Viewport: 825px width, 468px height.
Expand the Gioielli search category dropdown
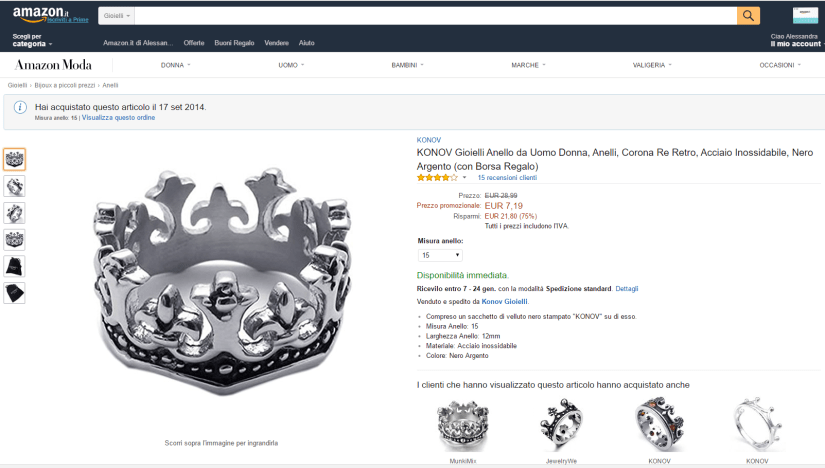[x=116, y=16]
